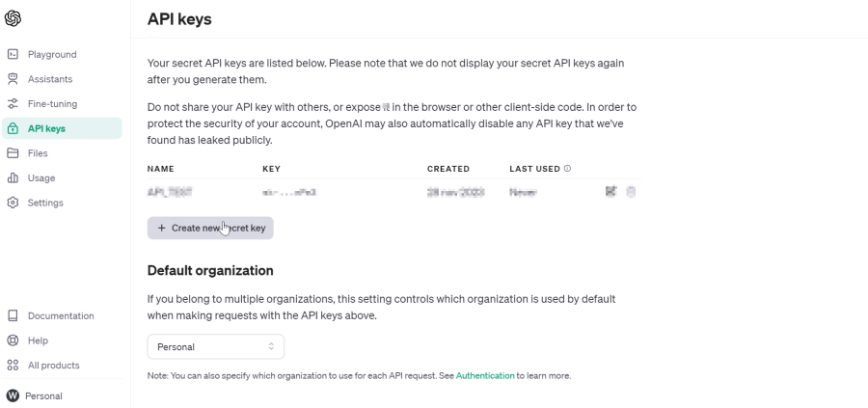Image resolution: width=868 pixels, height=408 pixels.
Task: Select API keys sidebar item
Action: [62, 128]
